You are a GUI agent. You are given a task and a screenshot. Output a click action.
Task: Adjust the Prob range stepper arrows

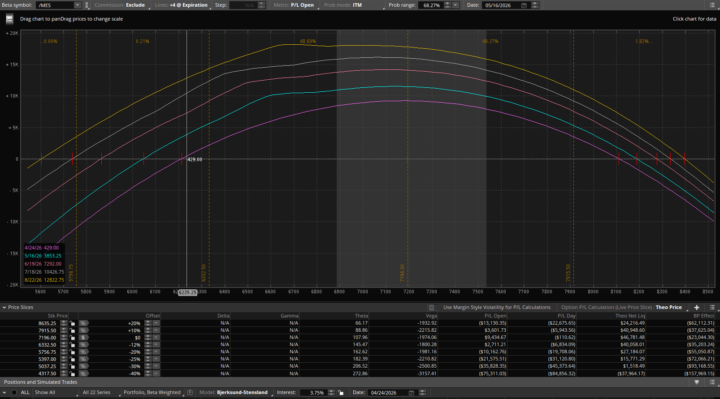[x=447, y=5]
